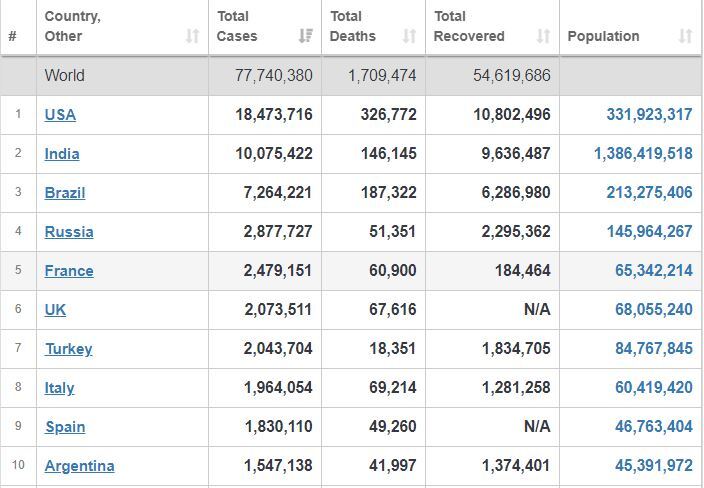Go to the Brazil country page
The width and height of the screenshot is (704, 488).
pyautogui.click(x=65, y=193)
